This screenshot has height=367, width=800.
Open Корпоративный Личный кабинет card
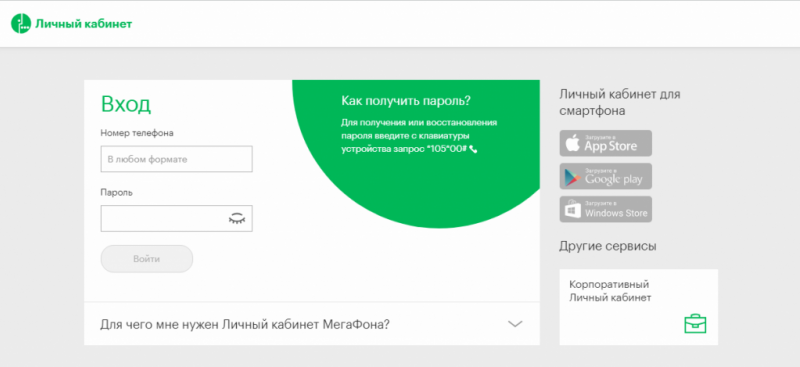638,307
